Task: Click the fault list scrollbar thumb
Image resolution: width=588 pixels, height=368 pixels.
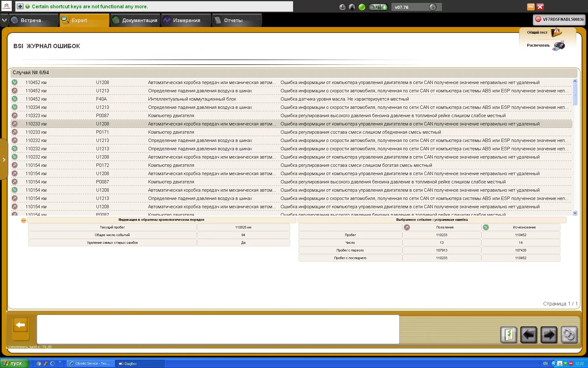Action: click(575, 94)
